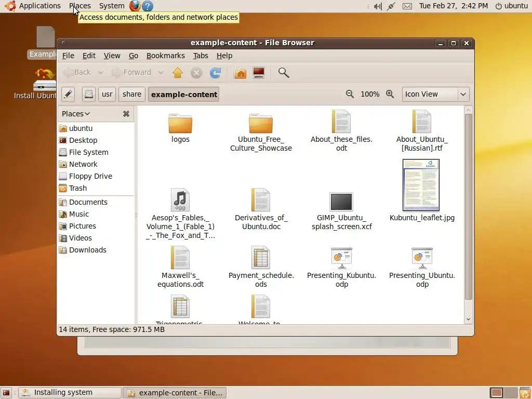The height and width of the screenshot is (399, 532).
Task: Open Floppy Drive in sidebar
Action: point(96,176)
